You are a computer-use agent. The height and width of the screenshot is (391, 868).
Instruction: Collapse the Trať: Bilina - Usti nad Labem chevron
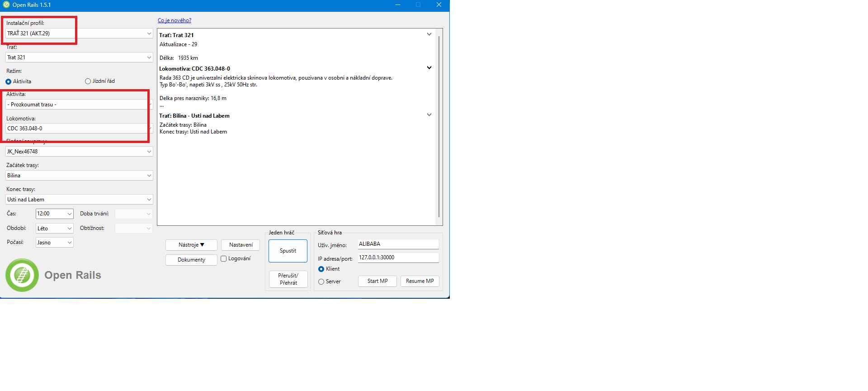[x=429, y=115]
